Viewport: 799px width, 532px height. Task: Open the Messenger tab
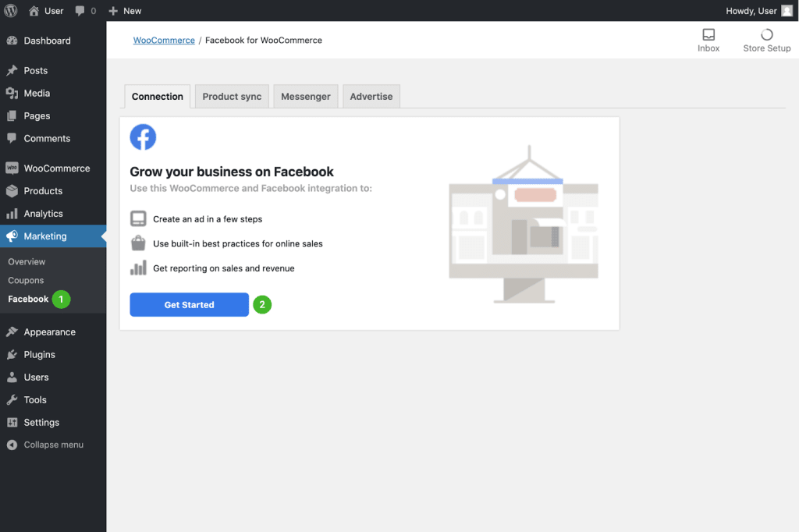[306, 96]
